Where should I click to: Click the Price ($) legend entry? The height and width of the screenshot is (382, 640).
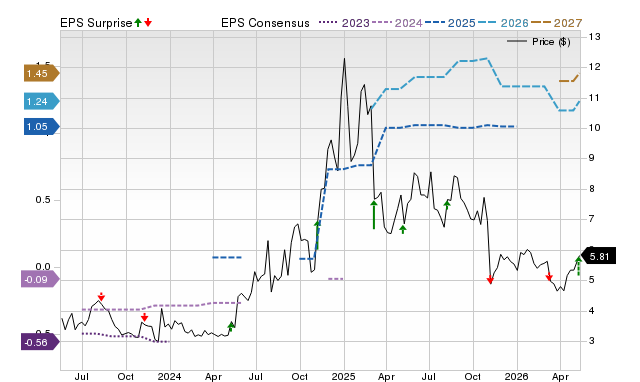[x=539, y=42]
